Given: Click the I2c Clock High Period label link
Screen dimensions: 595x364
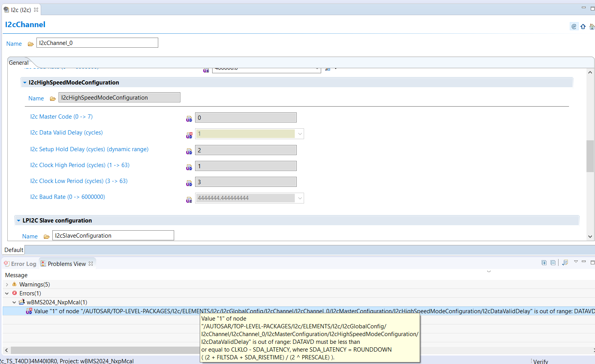Looking at the screenshot, I should 80,165.
